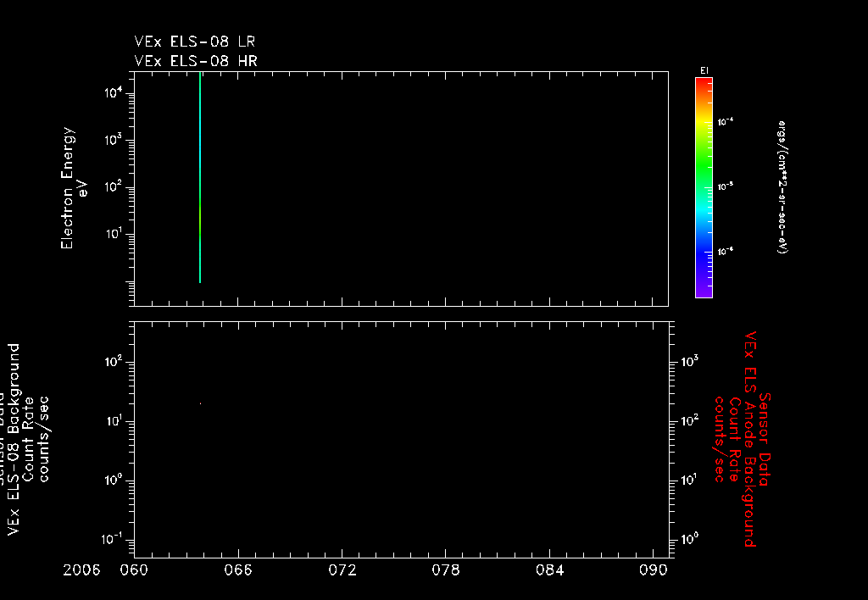Viewport: 868px width, 600px height.
Task: Click the color bar units label ergs/(cm**2-sr-sec-eV)
Action: click(782, 187)
